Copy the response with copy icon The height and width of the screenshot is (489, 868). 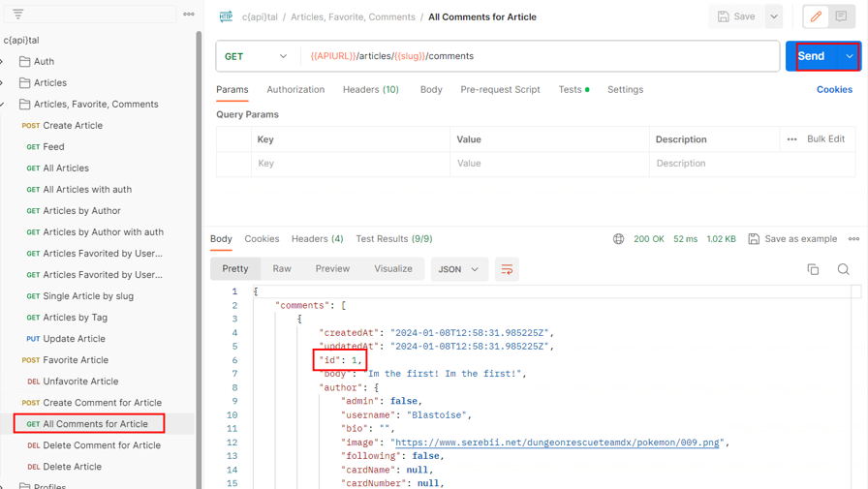[x=813, y=269]
